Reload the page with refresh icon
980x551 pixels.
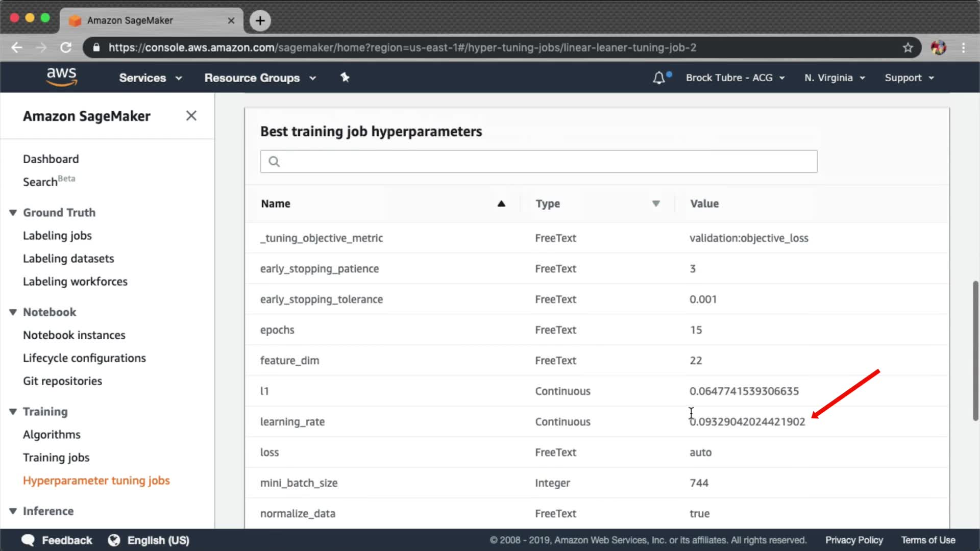tap(66, 48)
